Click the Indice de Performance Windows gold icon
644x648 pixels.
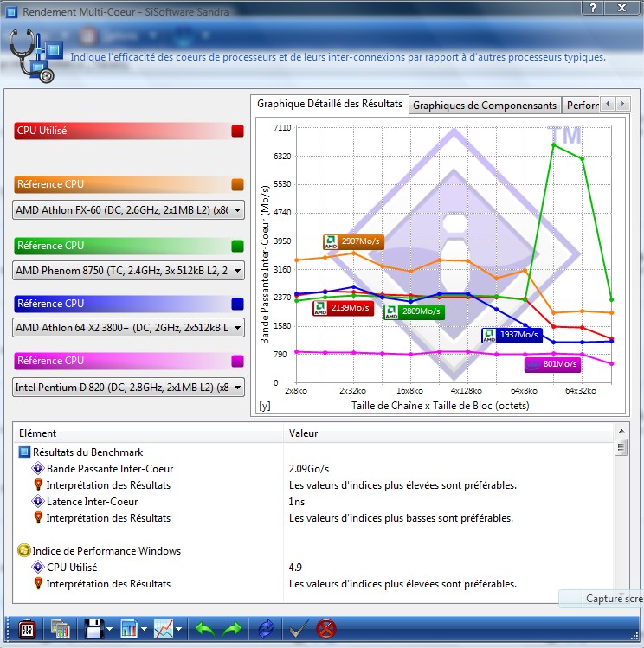24,550
